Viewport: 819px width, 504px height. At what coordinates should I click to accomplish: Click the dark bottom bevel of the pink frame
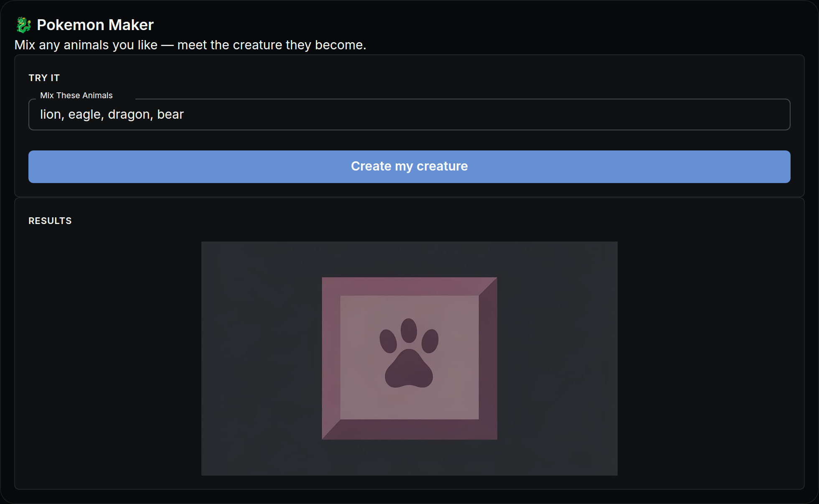click(409, 430)
